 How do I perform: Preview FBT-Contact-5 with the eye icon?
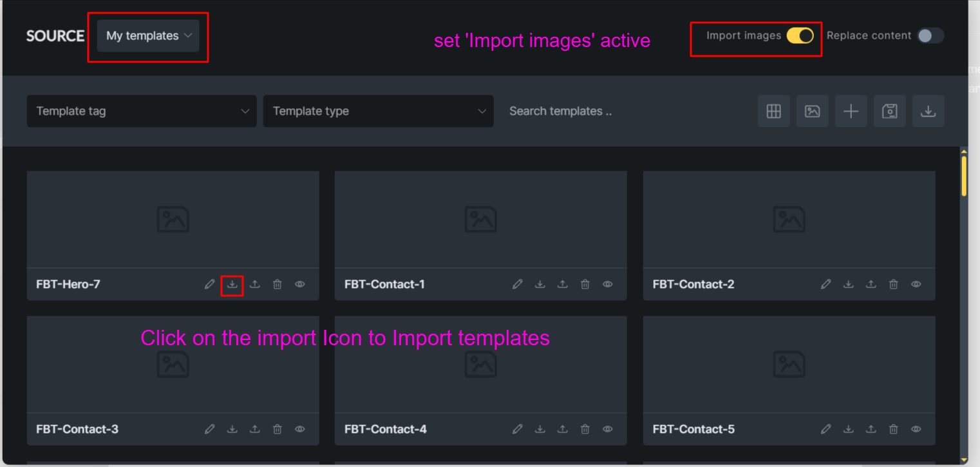pyautogui.click(x=916, y=429)
